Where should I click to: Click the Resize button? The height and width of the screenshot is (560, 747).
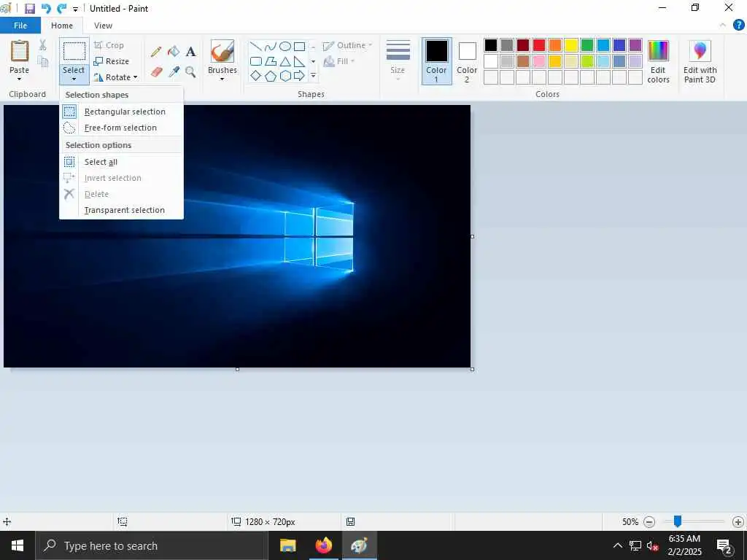(112, 61)
